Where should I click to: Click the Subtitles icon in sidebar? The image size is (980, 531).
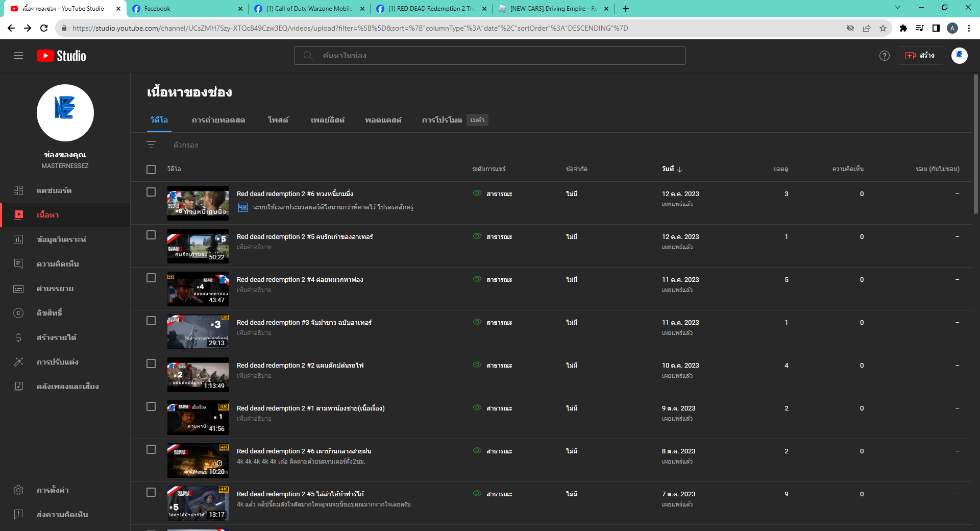tap(18, 288)
